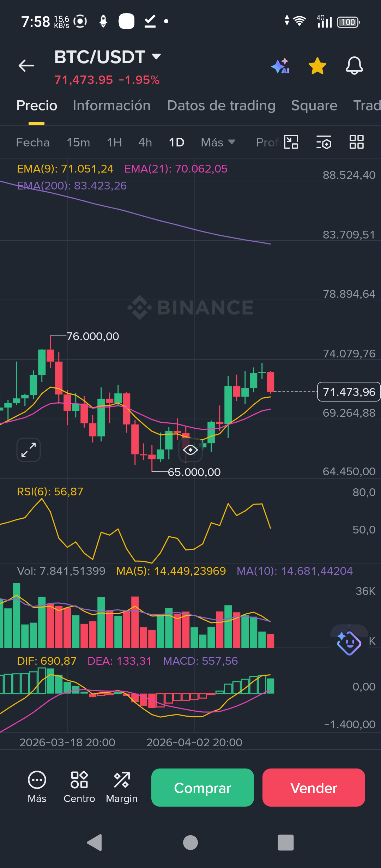
Task: Expand the BTC/USDT pair selector
Action: 156,56
